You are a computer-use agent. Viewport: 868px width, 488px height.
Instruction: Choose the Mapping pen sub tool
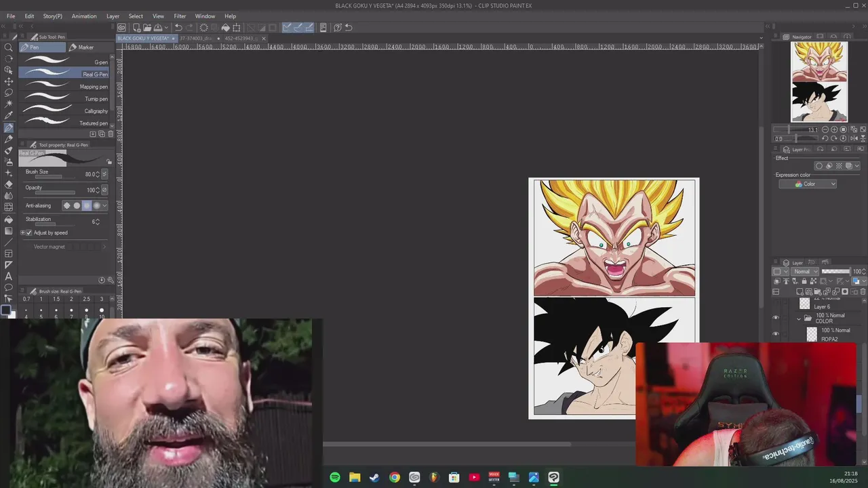pyautogui.click(x=64, y=87)
